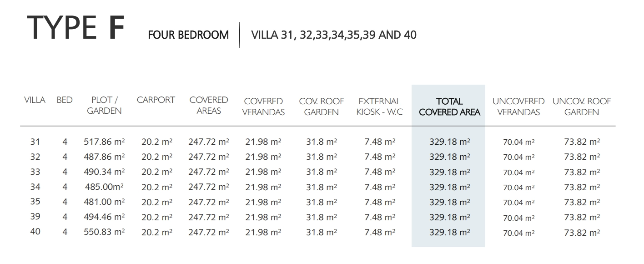The image size is (644, 264).
Task: Click the TYPE F heading
Action: tap(75, 28)
